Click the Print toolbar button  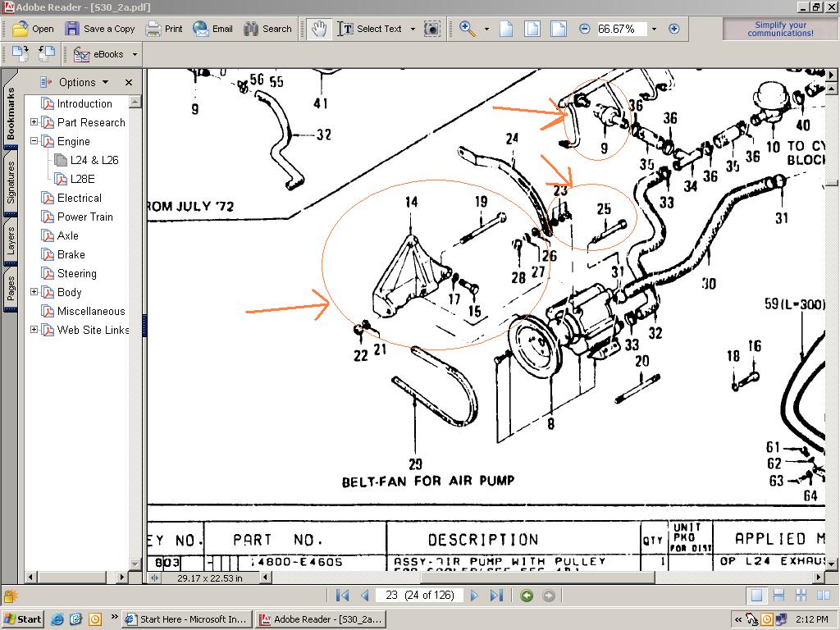point(164,29)
